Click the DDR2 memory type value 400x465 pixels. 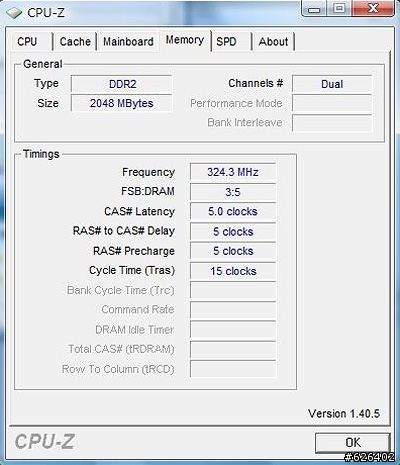[x=122, y=84]
